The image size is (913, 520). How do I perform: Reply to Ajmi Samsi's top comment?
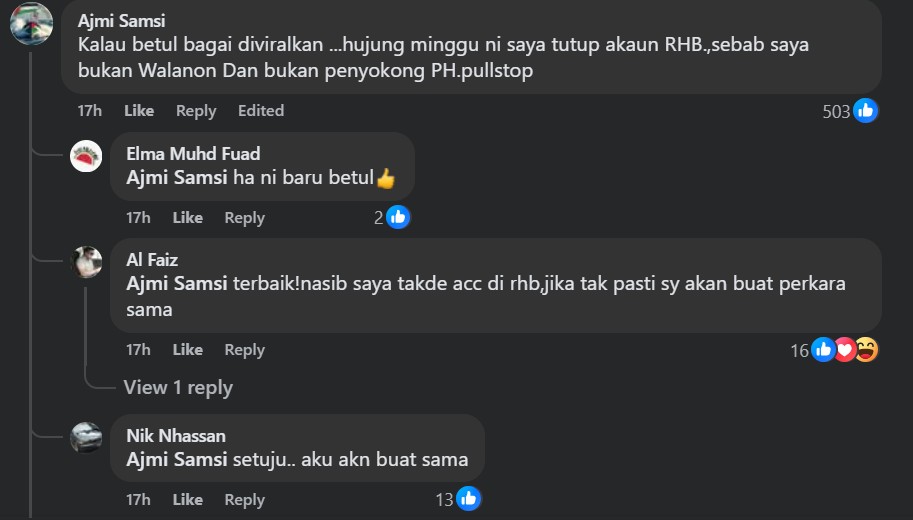196,111
